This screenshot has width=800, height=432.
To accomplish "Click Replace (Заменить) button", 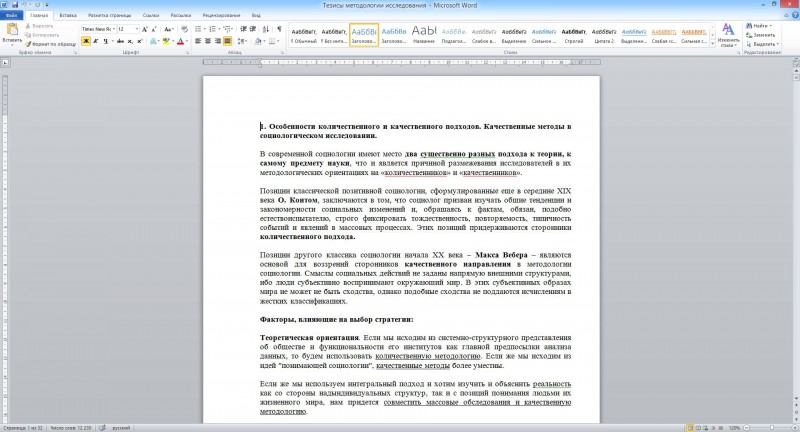I will pyautogui.click(x=761, y=35).
